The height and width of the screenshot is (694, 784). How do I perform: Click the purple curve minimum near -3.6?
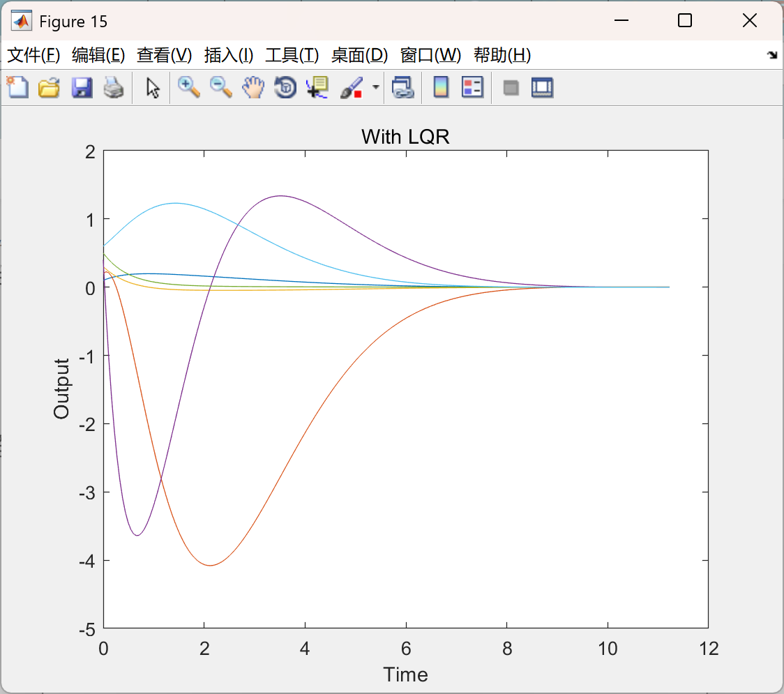point(137,535)
